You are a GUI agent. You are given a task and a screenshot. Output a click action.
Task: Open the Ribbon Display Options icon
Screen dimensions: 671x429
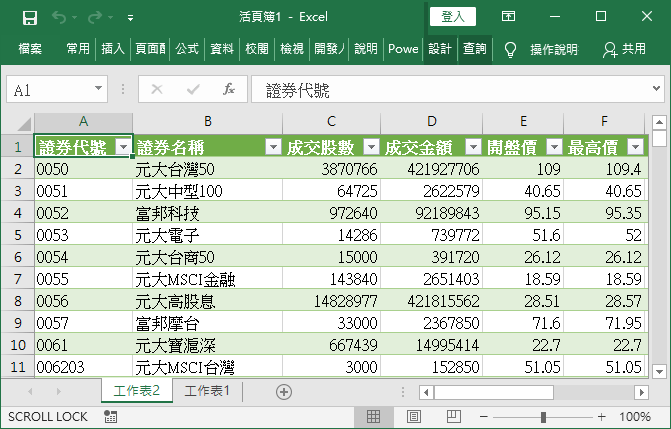[x=508, y=17]
